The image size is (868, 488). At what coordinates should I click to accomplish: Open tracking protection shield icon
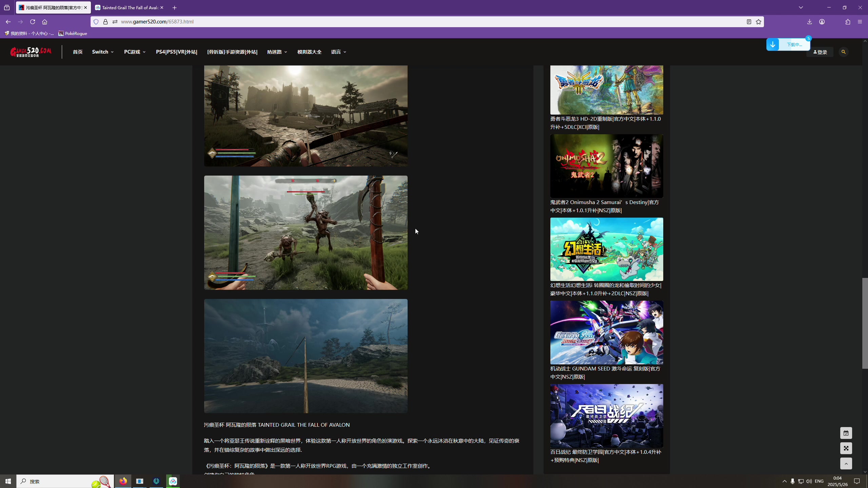96,22
